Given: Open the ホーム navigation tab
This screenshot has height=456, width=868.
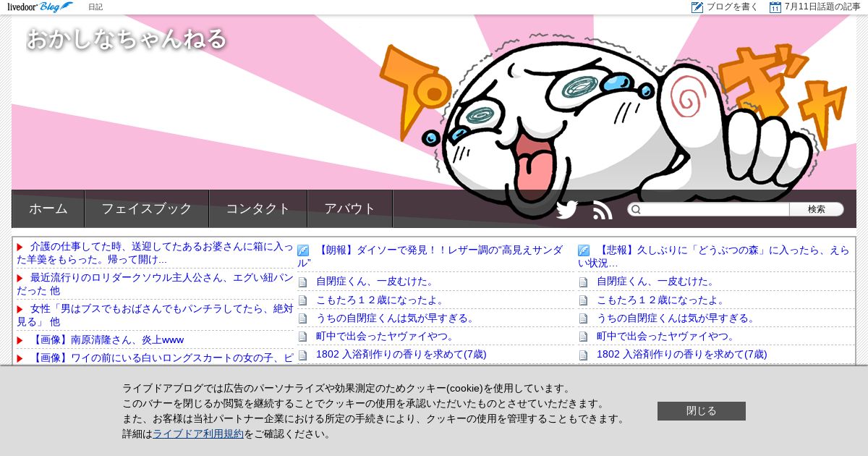Looking at the screenshot, I should (x=48, y=208).
